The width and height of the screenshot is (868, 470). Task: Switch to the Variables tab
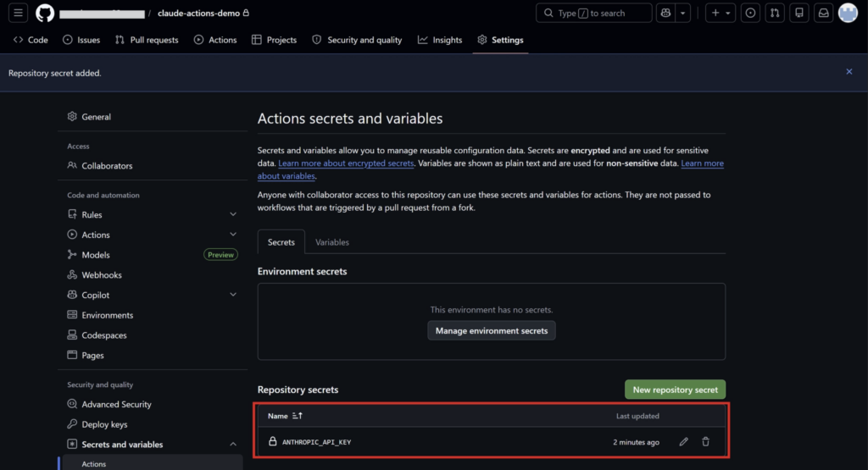pos(332,242)
